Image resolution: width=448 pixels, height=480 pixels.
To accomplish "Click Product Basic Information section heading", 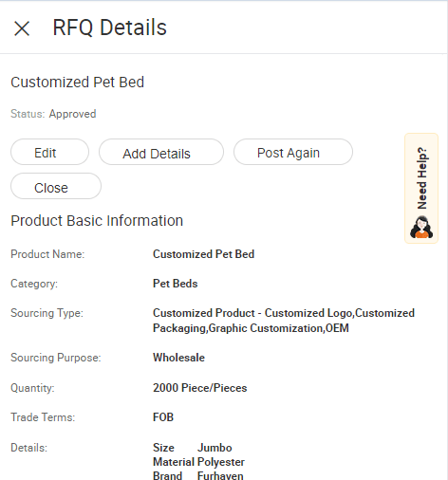I will [x=97, y=221].
